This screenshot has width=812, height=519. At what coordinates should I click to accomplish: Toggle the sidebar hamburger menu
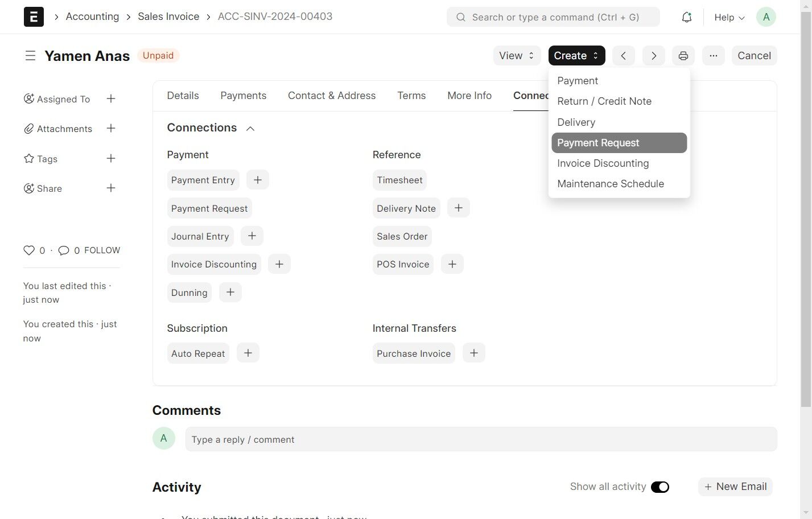pyautogui.click(x=30, y=56)
